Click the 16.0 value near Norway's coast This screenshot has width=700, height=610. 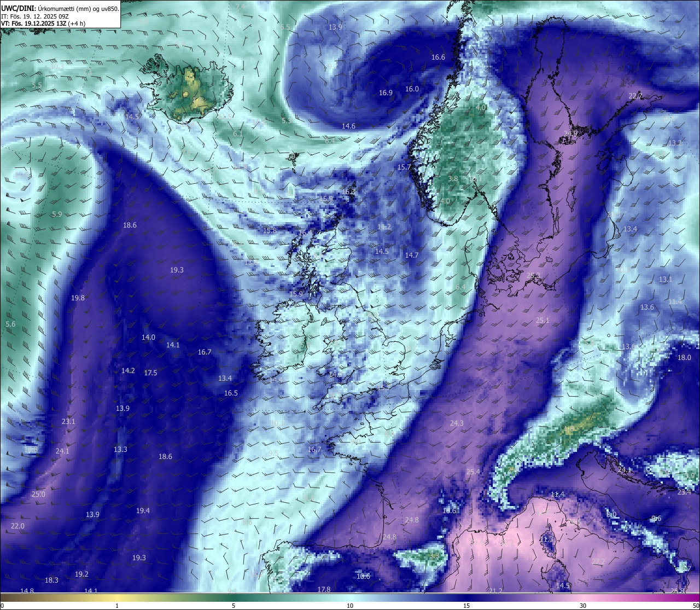coord(412,89)
